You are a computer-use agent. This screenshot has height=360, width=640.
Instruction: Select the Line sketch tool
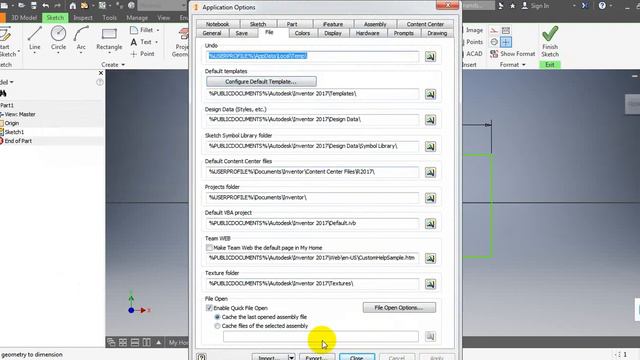[x=35, y=38]
